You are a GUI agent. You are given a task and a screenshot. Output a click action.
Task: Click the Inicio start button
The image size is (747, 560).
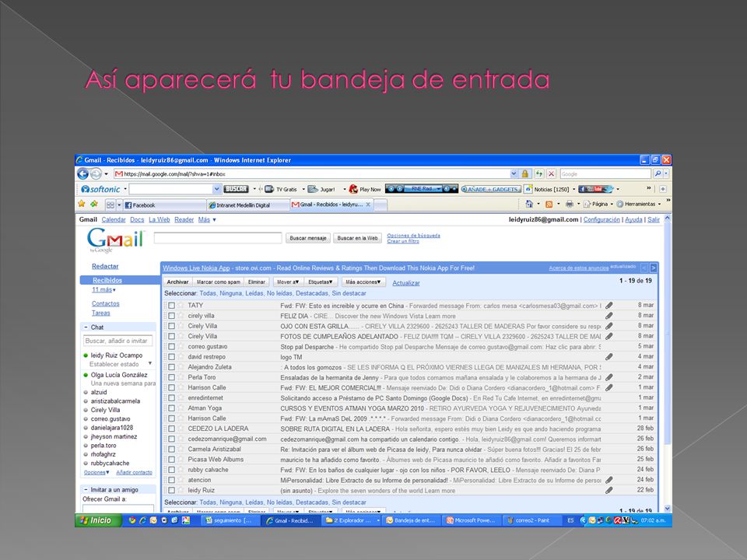[x=96, y=520]
